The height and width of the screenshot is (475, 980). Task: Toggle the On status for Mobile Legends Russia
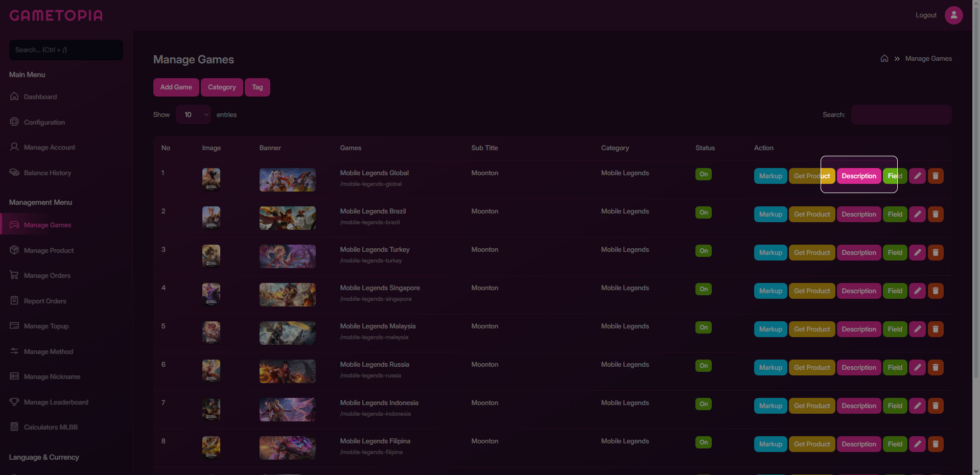point(704,366)
